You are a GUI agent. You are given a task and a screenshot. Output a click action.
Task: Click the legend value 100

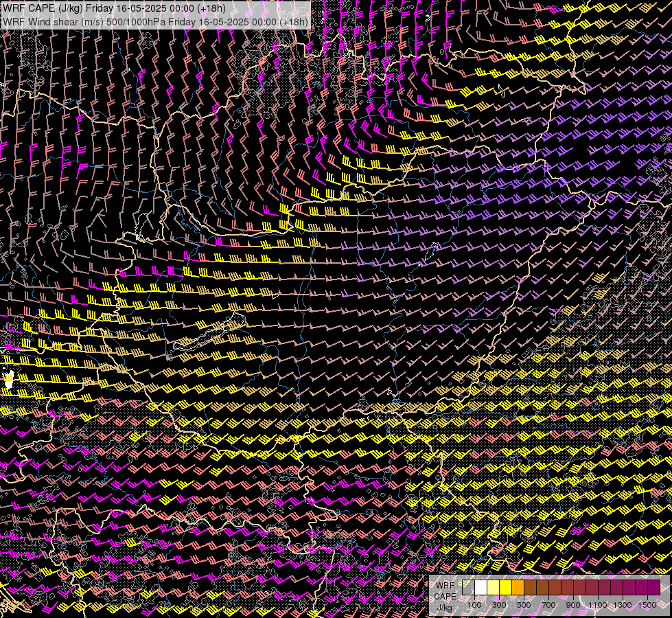474,605
